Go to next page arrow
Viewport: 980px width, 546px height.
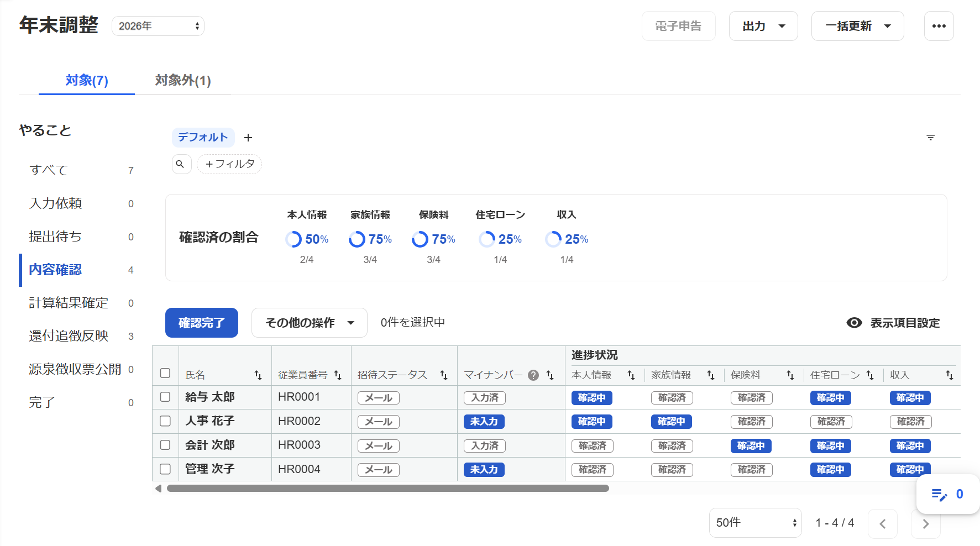coord(926,524)
